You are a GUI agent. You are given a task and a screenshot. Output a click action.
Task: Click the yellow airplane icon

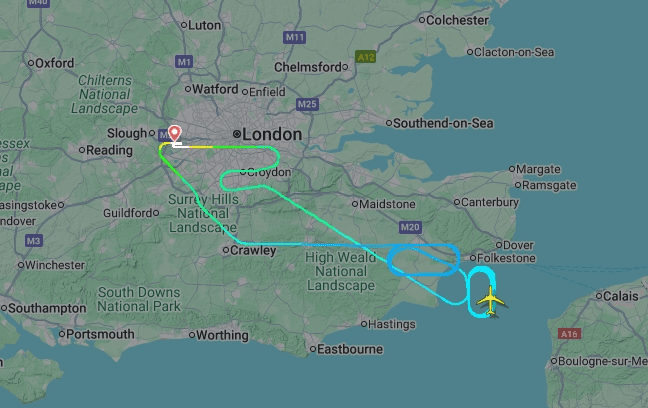point(491,300)
